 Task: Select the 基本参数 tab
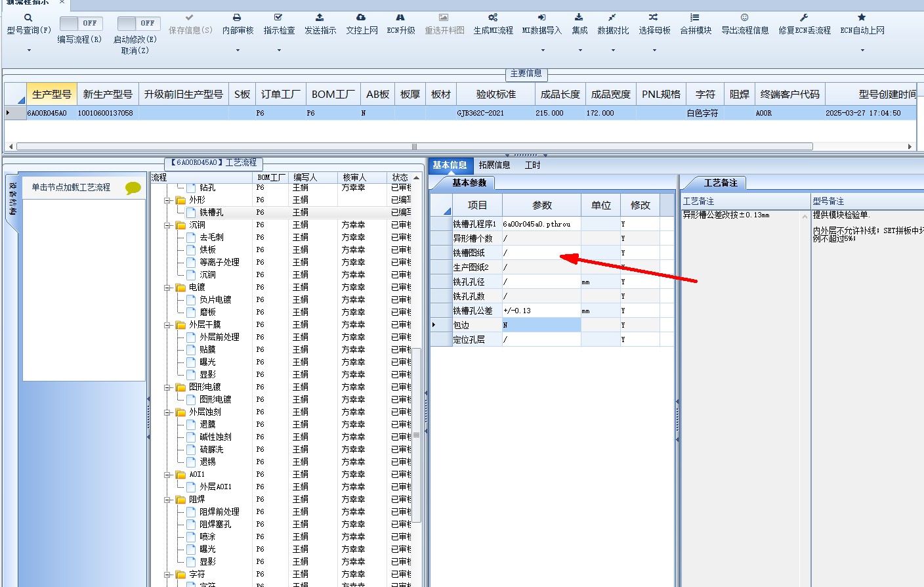pyautogui.click(x=469, y=183)
